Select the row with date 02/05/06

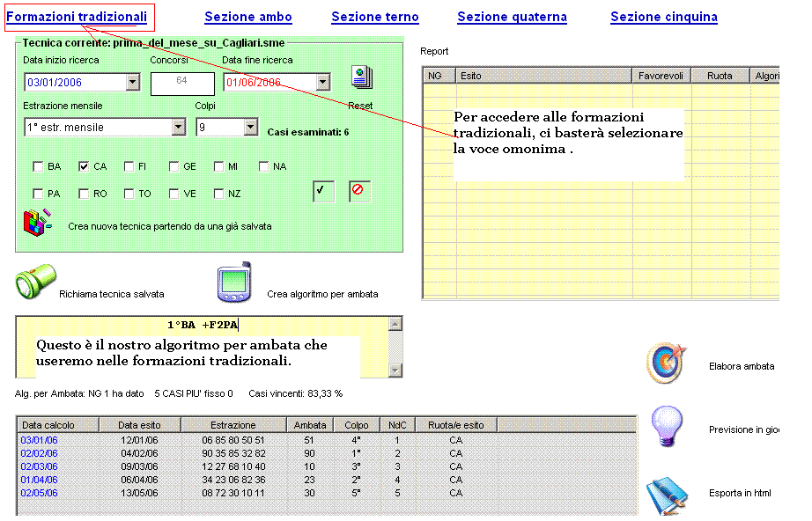[326, 493]
